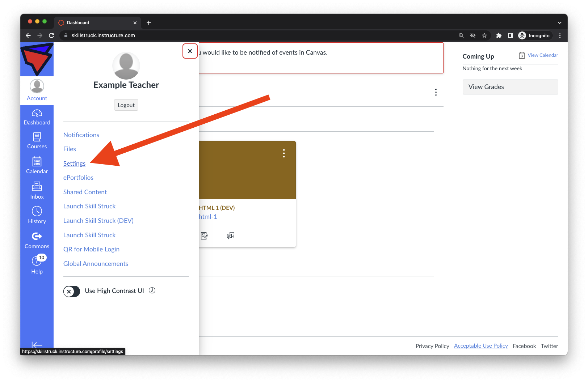Open the dashboard options kebab menu
The height and width of the screenshot is (382, 588).
[x=436, y=92]
